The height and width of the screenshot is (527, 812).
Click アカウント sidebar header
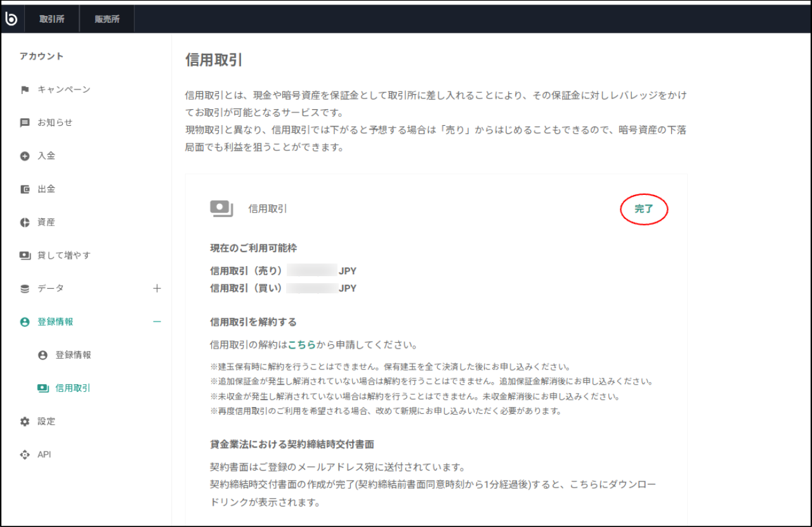(42, 56)
